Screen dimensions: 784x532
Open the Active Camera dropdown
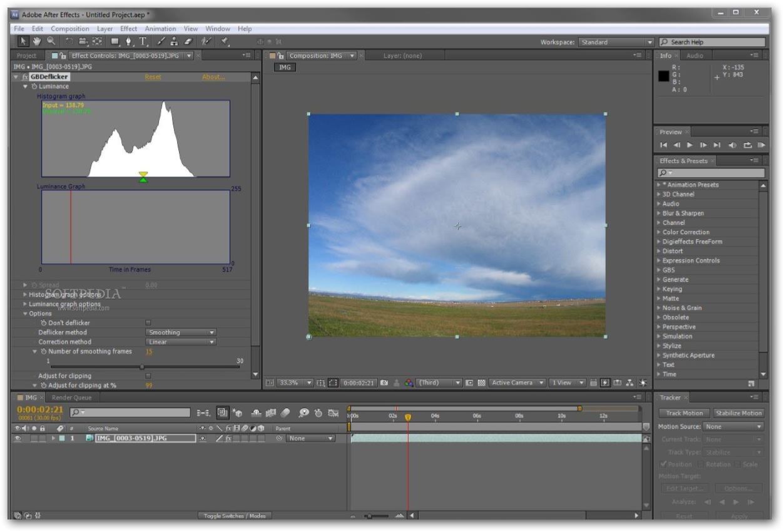click(517, 382)
